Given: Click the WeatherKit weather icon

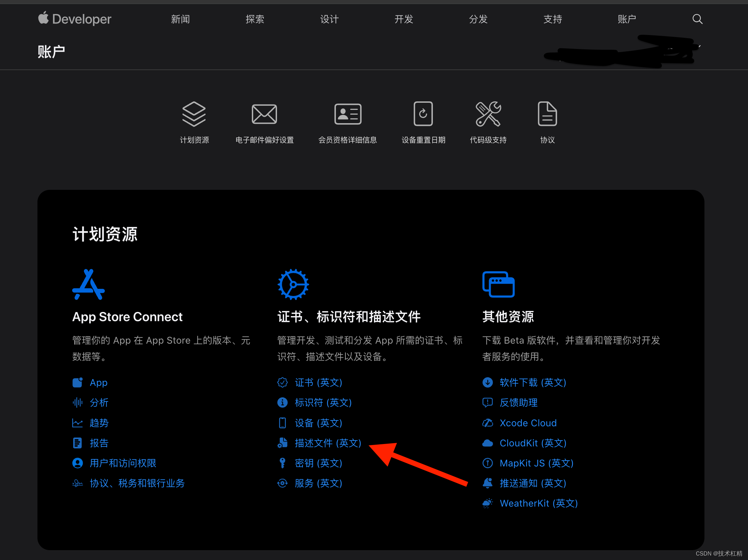Looking at the screenshot, I should (x=488, y=503).
